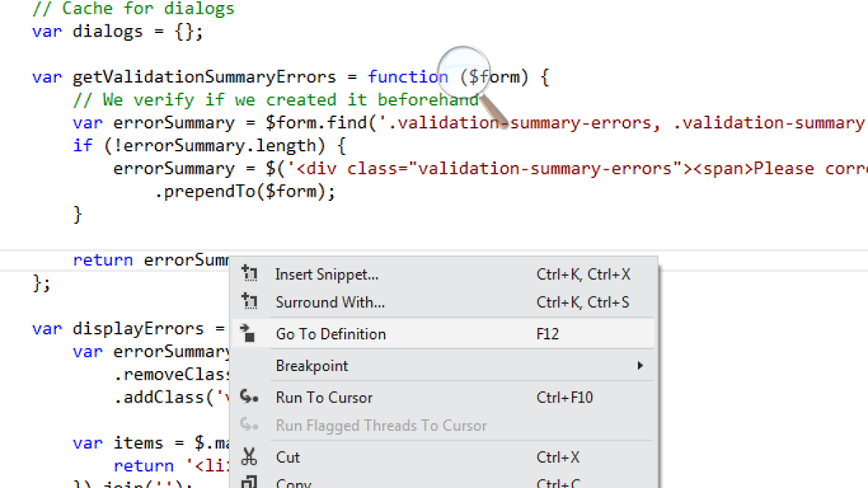Screen dimensions: 868x488
Task: Click the Insert Snippet icon
Action: tap(250, 274)
